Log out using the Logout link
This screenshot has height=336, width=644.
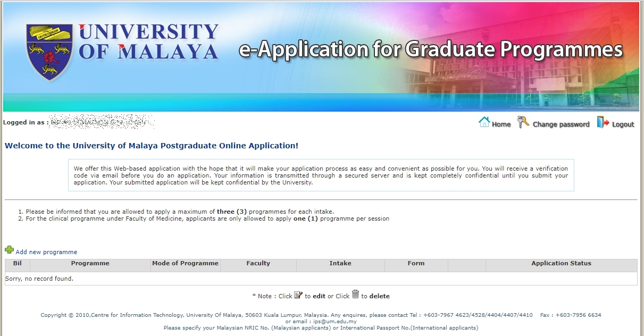pyautogui.click(x=623, y=124)
